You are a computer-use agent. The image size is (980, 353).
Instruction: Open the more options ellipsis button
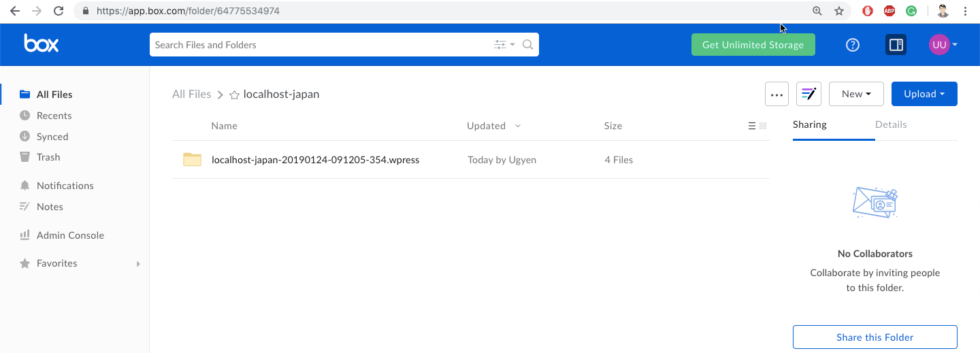[777, 95]
